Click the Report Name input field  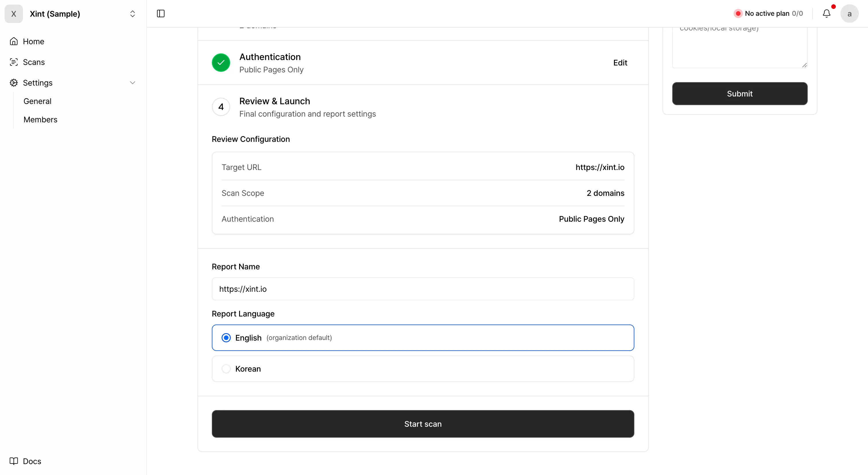click(423, 289)
